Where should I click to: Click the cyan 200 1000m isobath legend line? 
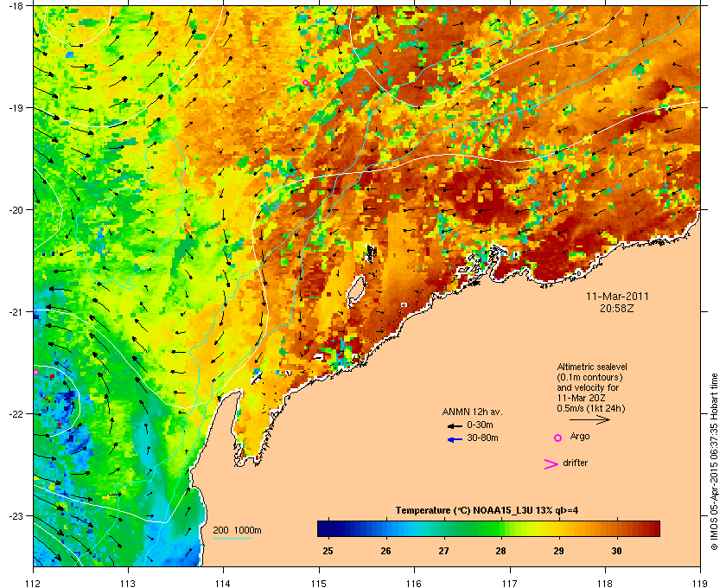coord(232,538)
